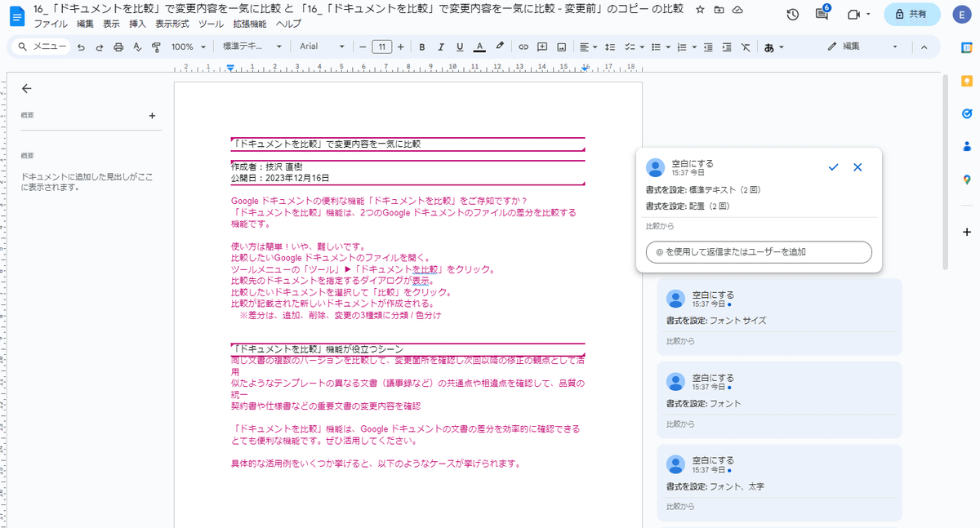Accept the comment with the blue checkmark
Viewport: 980px width, 528px height.
point(833,167)
